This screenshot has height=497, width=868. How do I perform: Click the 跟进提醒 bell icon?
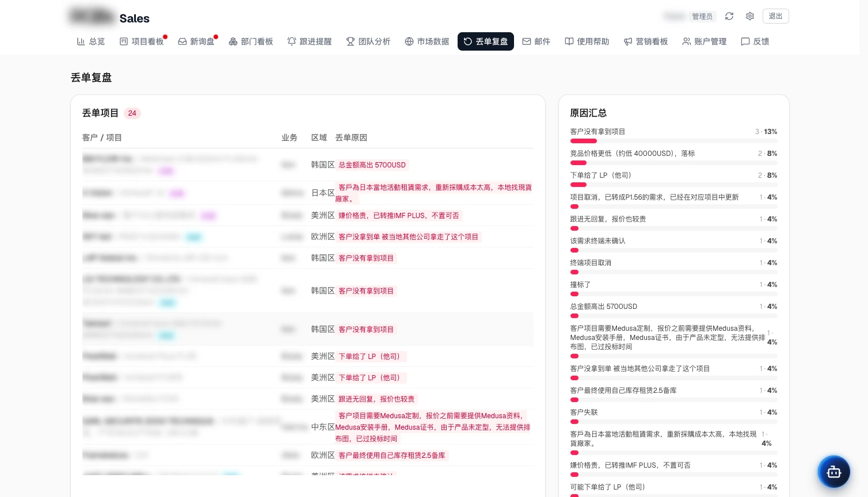click(292, 41)
